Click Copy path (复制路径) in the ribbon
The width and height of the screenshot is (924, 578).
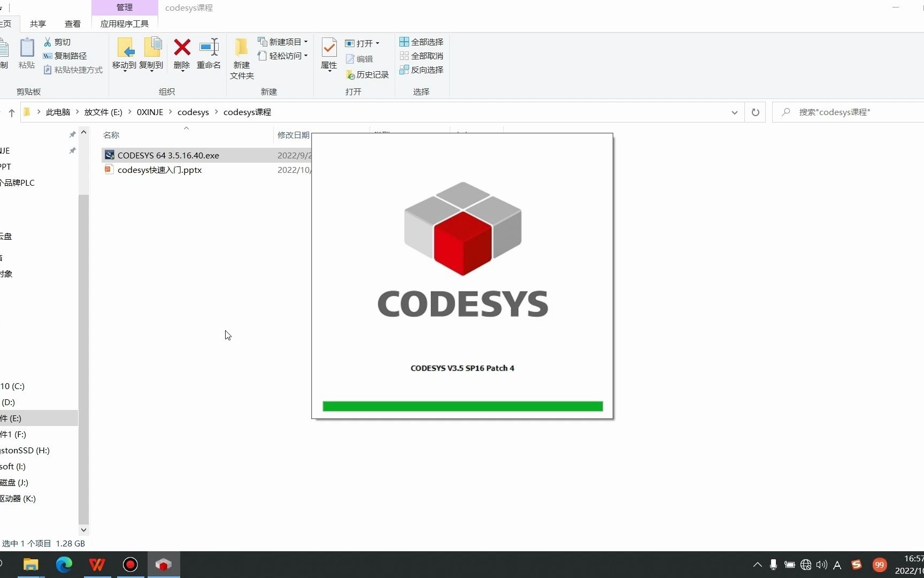(x=65, y=56)
